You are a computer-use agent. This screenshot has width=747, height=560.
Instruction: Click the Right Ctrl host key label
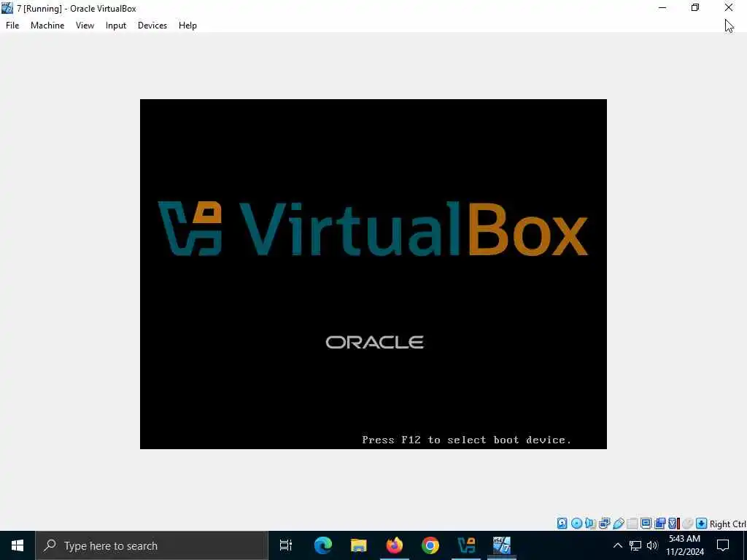[728, 524]
